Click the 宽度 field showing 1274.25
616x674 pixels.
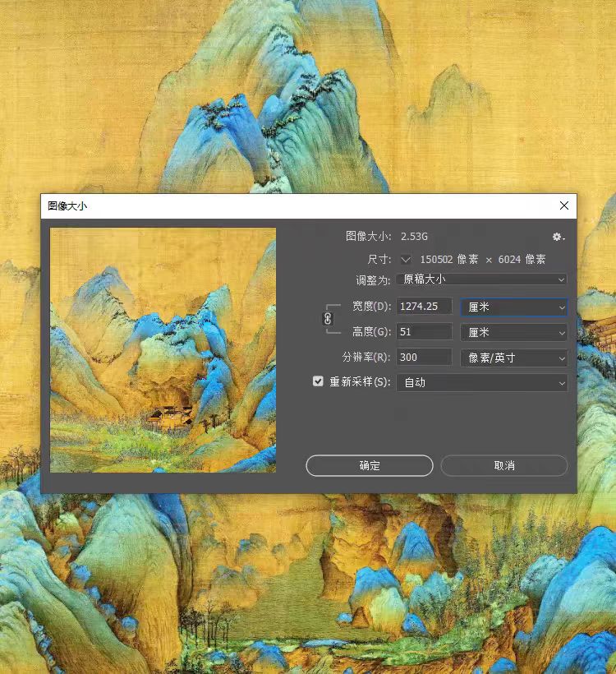[x=425, y=307]
